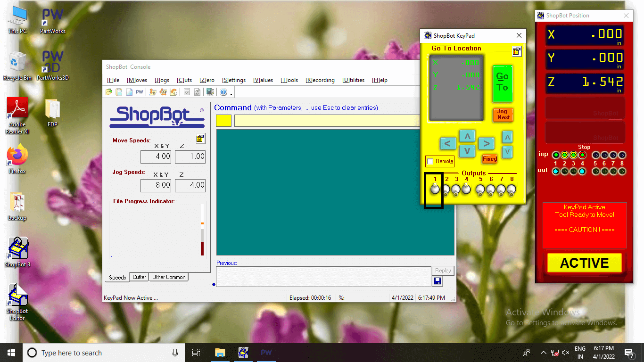Toggle Output 7 switch in KeyPad
Image resolution: width=644 pixels, height=362 pixels.
click(x=501, y=190)
